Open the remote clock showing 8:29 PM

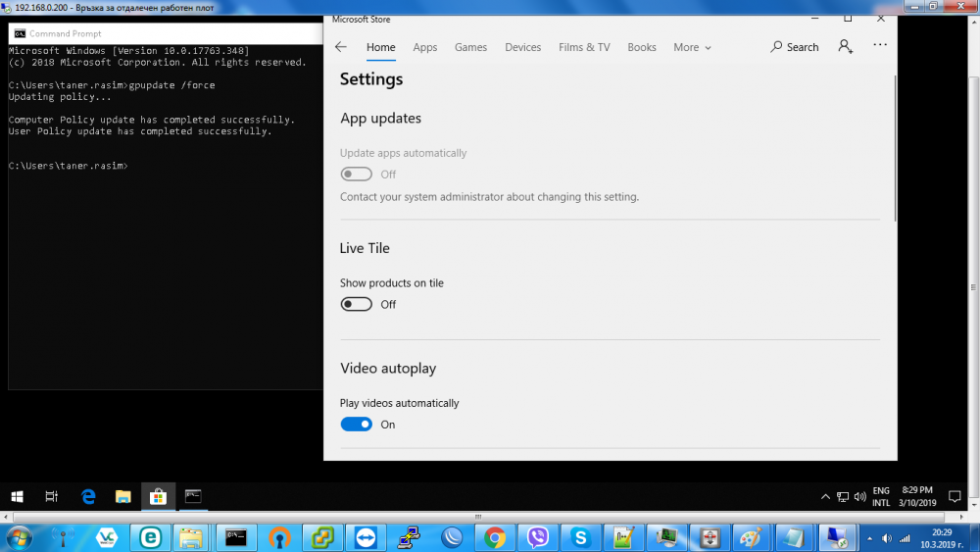917,496
